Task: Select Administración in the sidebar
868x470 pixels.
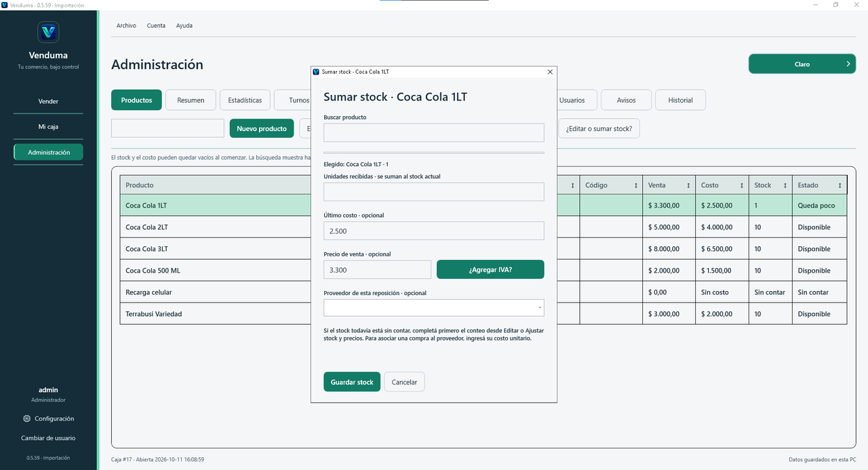Action: coord(48,152)
